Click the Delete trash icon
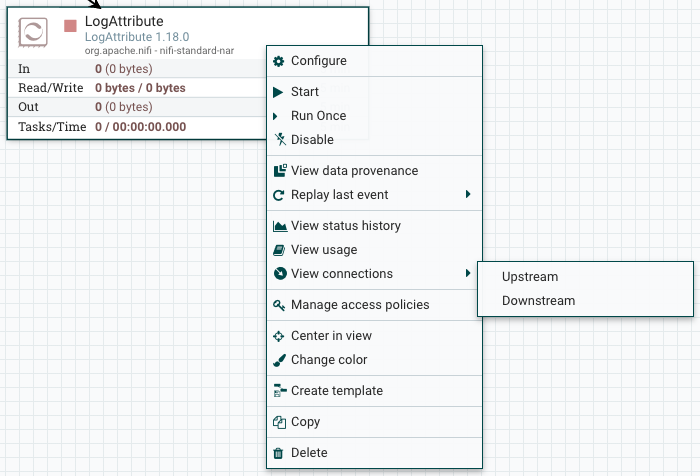This screenshot has width=700, height=476. (279, 453)
